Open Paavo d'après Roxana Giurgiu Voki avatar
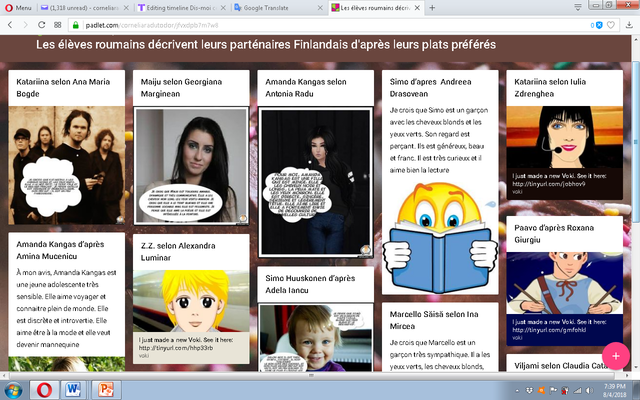Image resolution: width=640 pixels, height=400 pixels. [564, 283]
